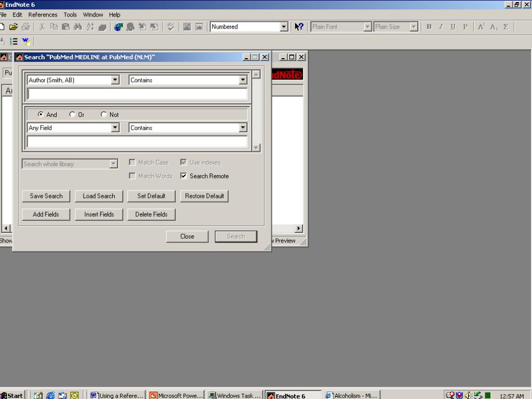The image size is (532, 399).
Task: Click the Cut scissors icon
Action: (42, 27)
